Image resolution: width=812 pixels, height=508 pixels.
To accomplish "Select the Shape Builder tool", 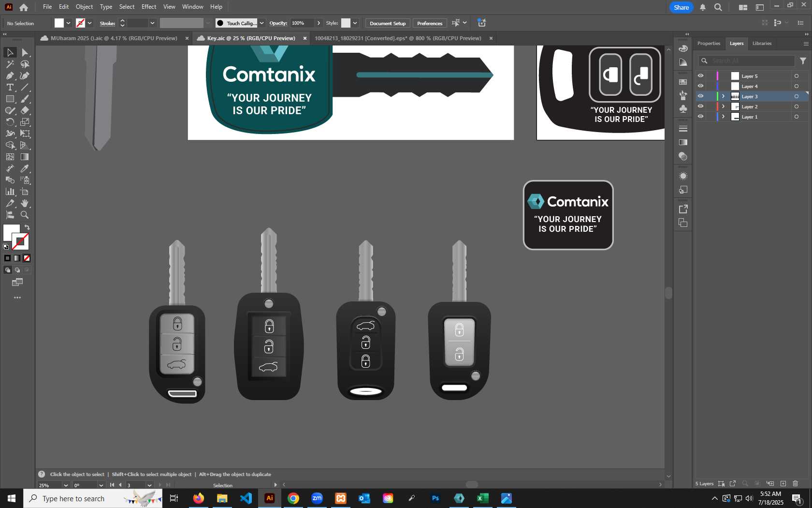I will [x=10, y=145].
